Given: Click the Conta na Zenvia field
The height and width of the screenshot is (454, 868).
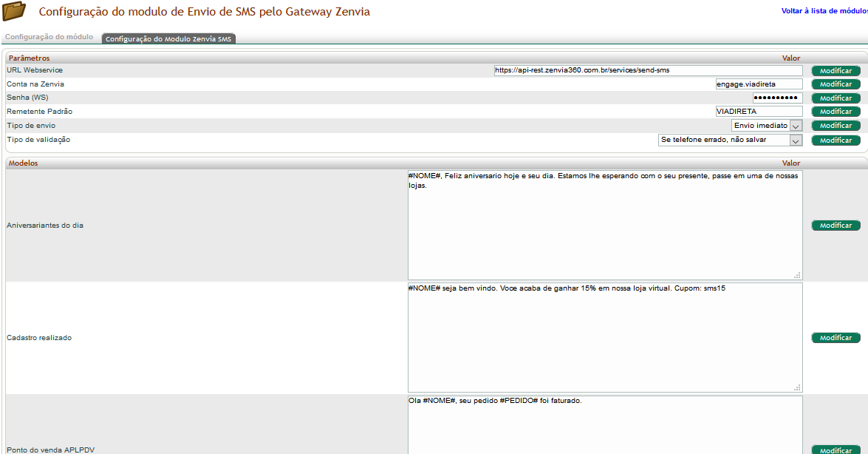Looking at the screenshot, I should [759, 84].
